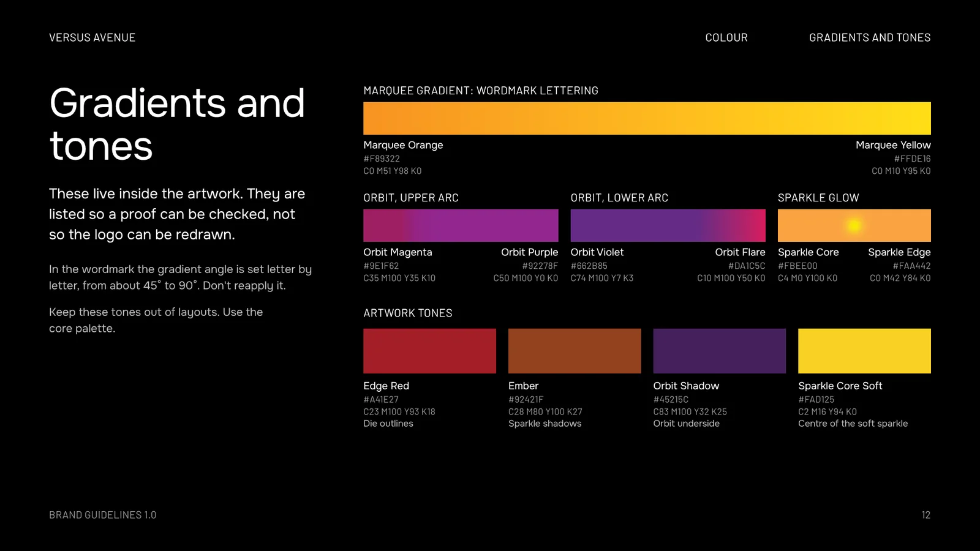The width and height of the screenshot is (980, 551).
Task: Click the 'C0 M51 Y98 K0' CMYK value
Action: 393,171
